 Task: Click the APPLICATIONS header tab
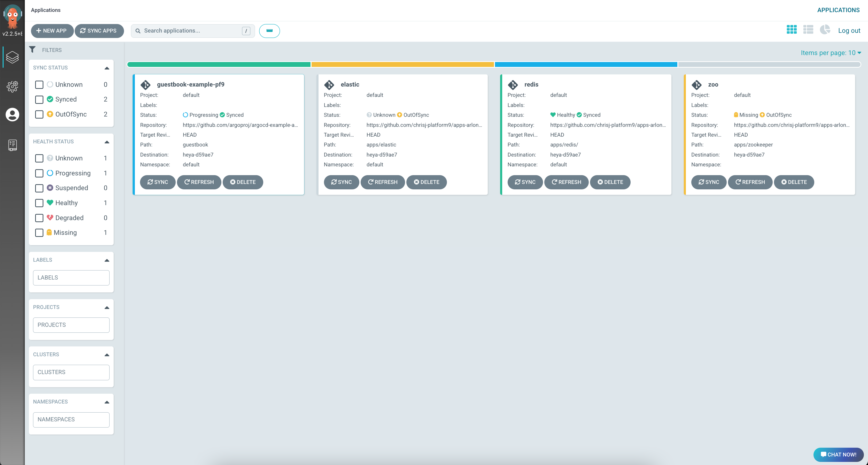(x=838, y=10)
